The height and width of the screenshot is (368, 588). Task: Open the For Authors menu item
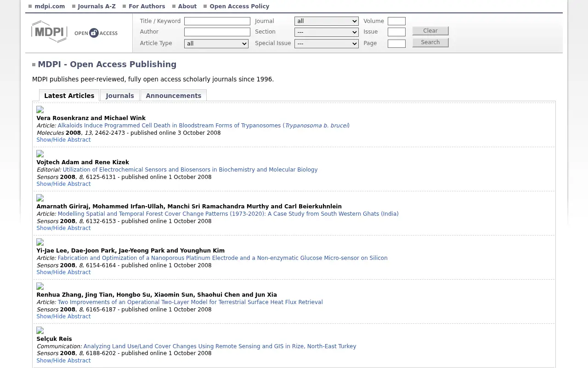coord(147,6)
